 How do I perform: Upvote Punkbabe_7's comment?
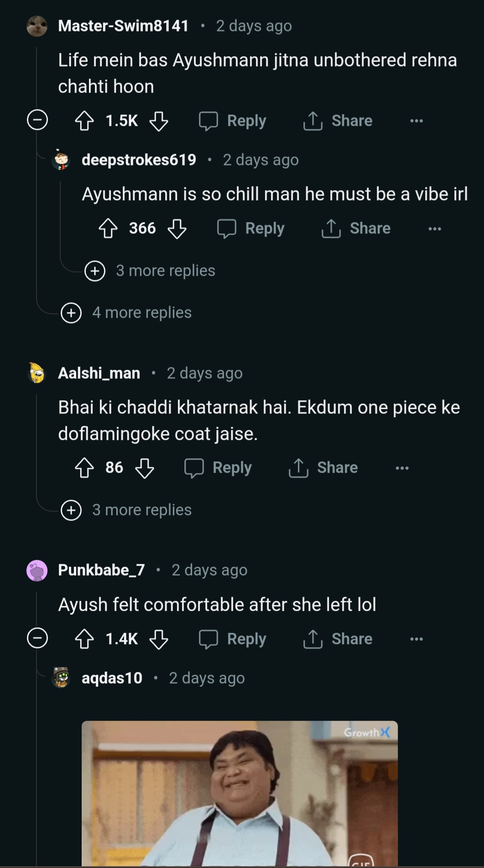tap(84, 639)
